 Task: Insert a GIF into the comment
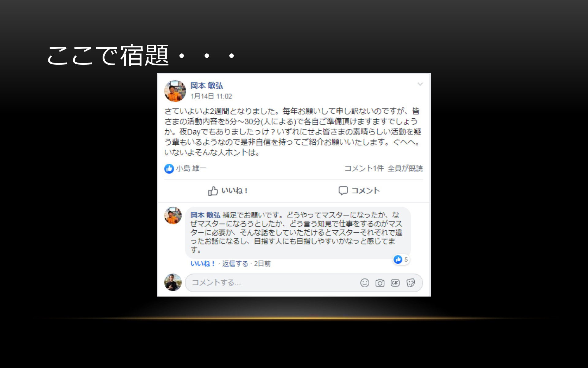395,283
